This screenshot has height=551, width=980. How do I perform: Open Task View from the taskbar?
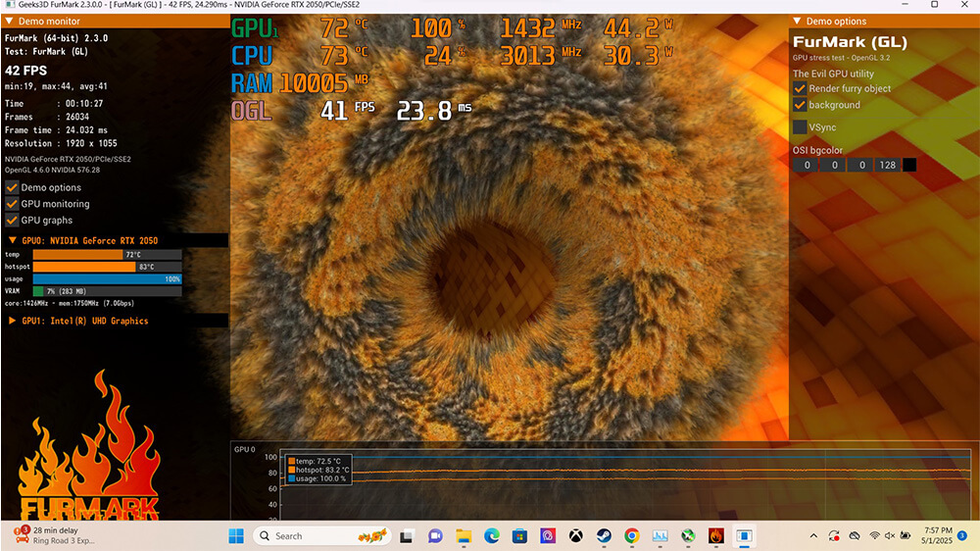(407, 536)
